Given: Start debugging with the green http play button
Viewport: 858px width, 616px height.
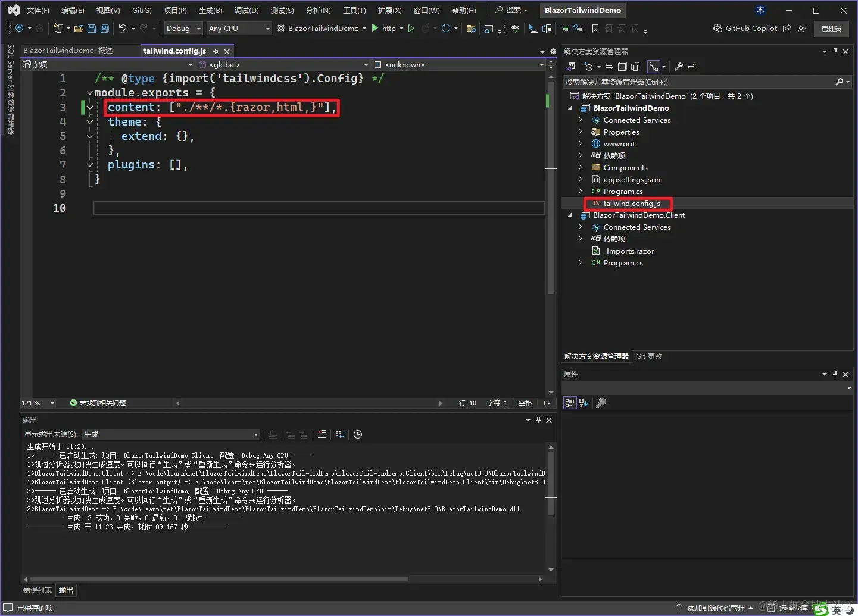Looking at the screenshot, I should coord(375,28).
